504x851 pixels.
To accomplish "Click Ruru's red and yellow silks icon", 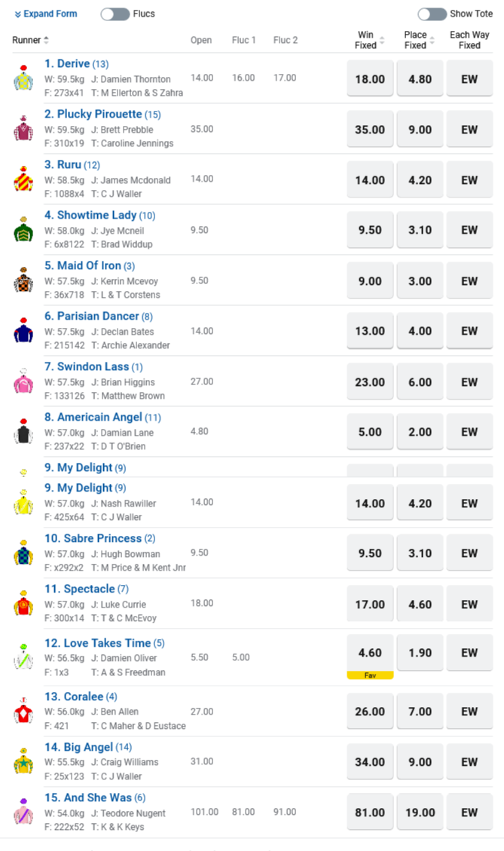I will coord(23,179).
